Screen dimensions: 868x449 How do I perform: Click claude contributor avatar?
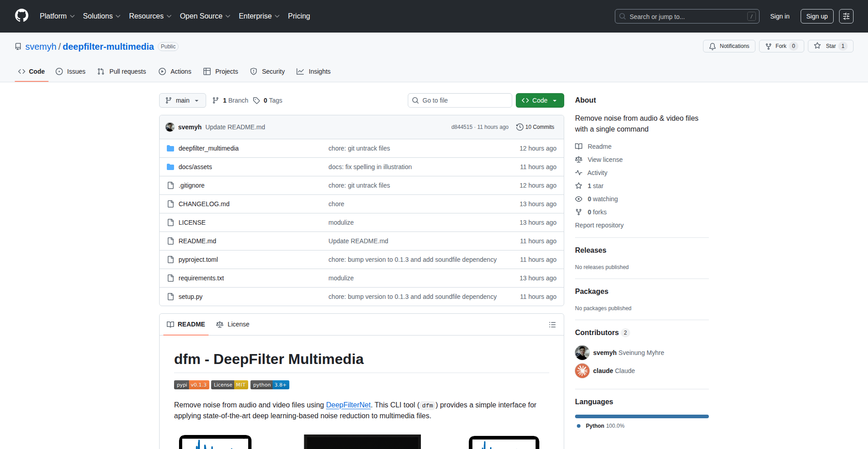click(582, 371)
